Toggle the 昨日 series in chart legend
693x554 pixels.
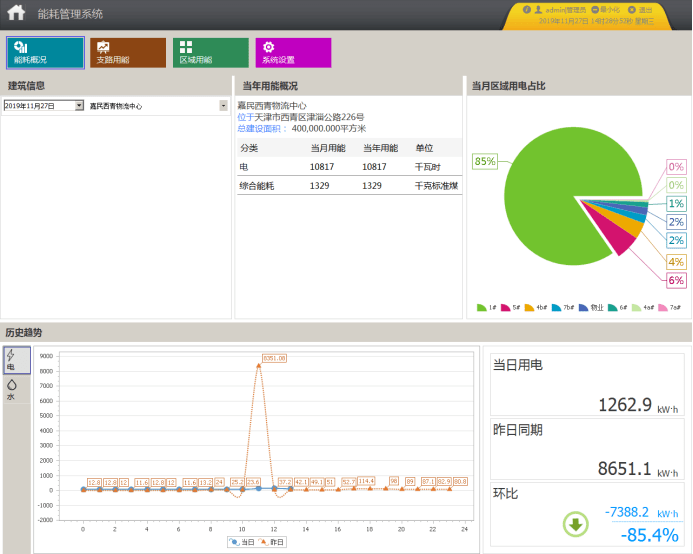tap(271, 542)
